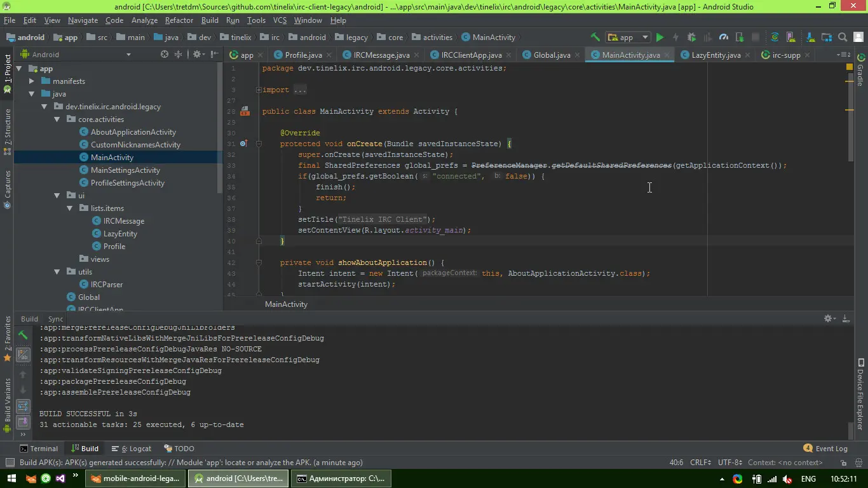Click scroll from source target icon
The width and height of the screenshot is (868, 488).
[165, 55]
